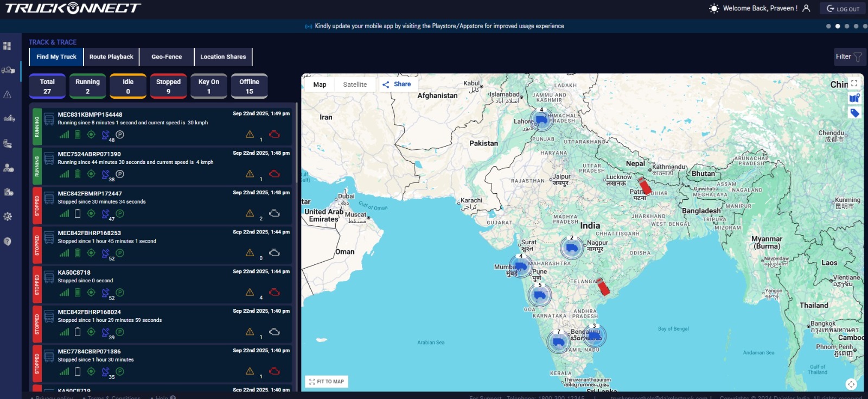This screenshot has width=868, height=399.
Task: Toggle light mode with the sun icon
Action: point(714,9)
